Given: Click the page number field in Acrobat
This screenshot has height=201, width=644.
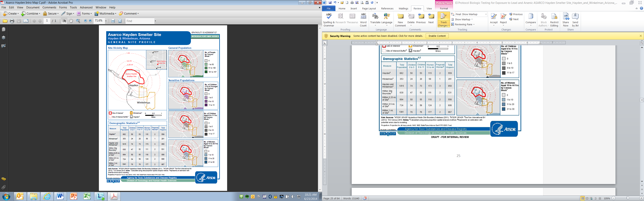Looking at the screenshot, I should point(47,21).
